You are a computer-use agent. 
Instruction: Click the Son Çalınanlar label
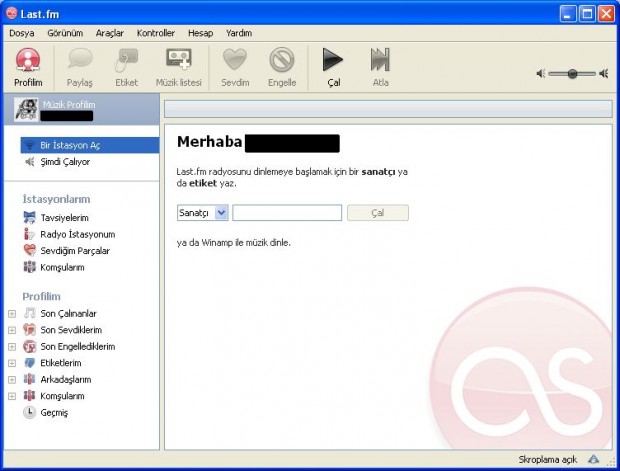coord(68,314)
